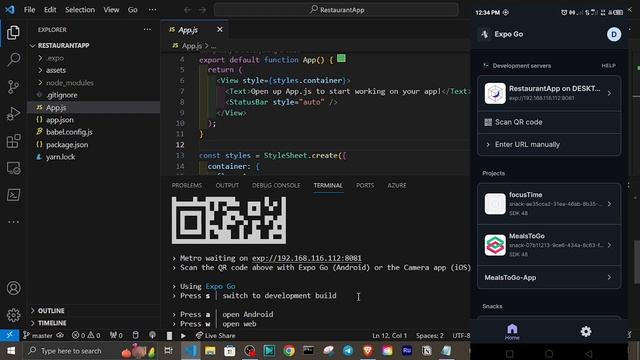Image resolution: width=640 pixels, height=360 pixels.
Task: Click the remote window status bar button
Action: (9, 336)
